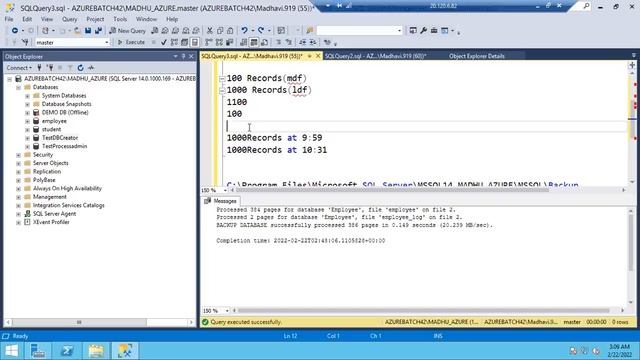Image resolution: width=640 pixels, height=360 pixels.
Task: Click the line '1000Records at 10:31'
Action: 277,150
